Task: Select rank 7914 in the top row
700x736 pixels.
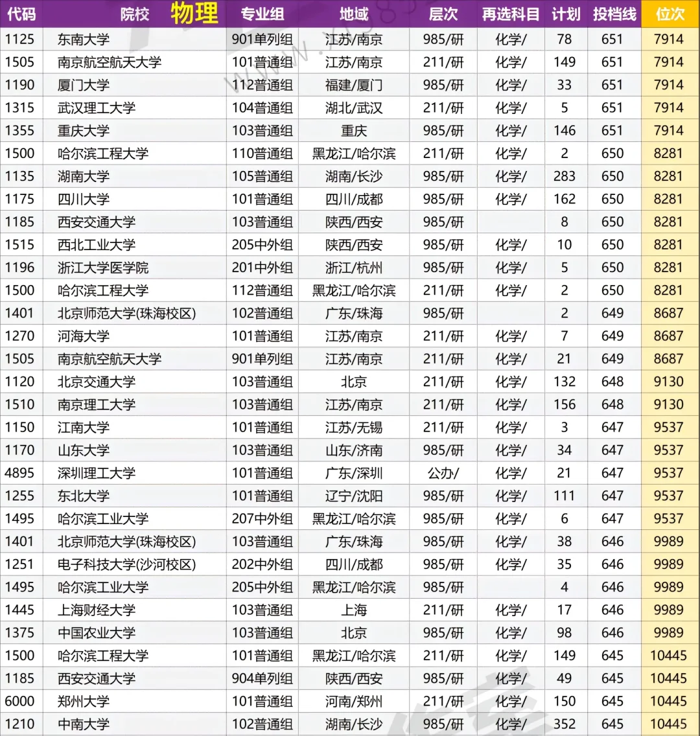Action: [670, 39]
